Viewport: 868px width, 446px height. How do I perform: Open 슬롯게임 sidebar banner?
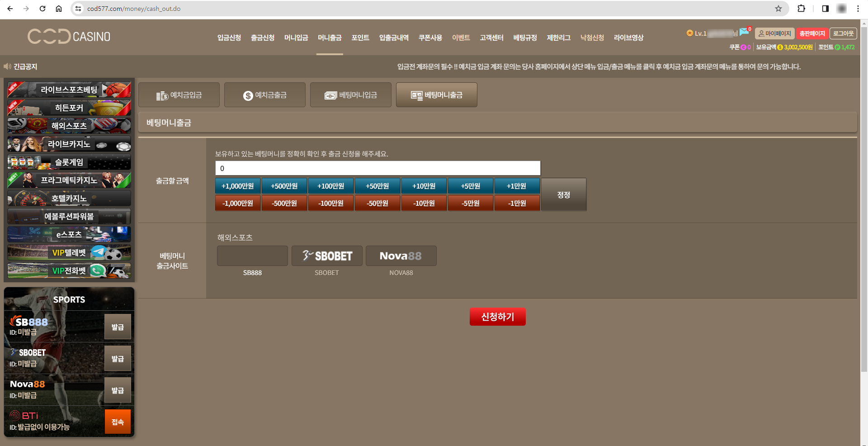pos(69,162)
